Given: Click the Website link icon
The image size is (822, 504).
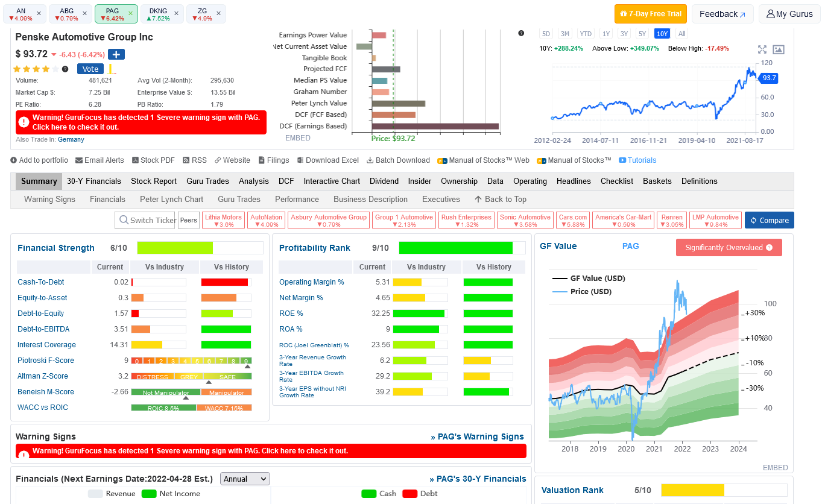Looking at the screenshot, I should (218, 160).
